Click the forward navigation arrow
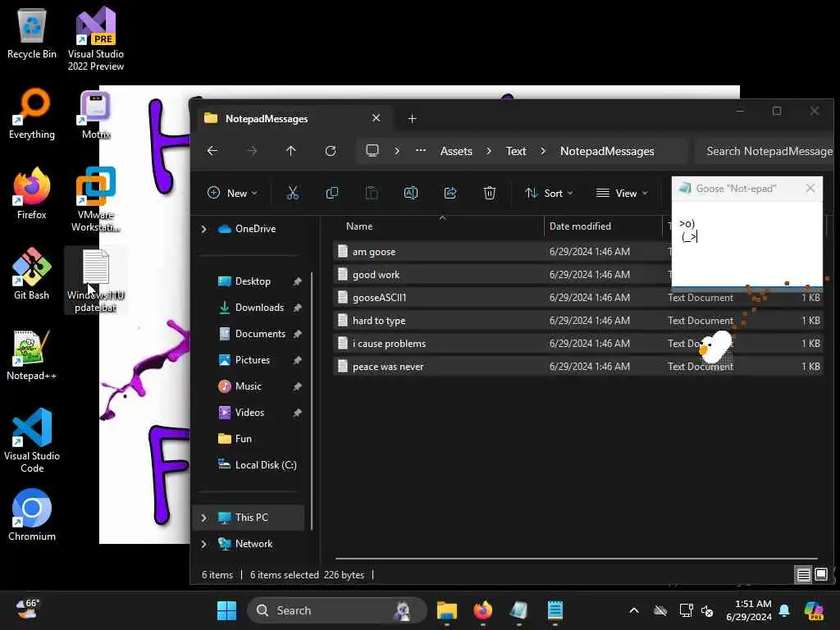 point(252,151)
